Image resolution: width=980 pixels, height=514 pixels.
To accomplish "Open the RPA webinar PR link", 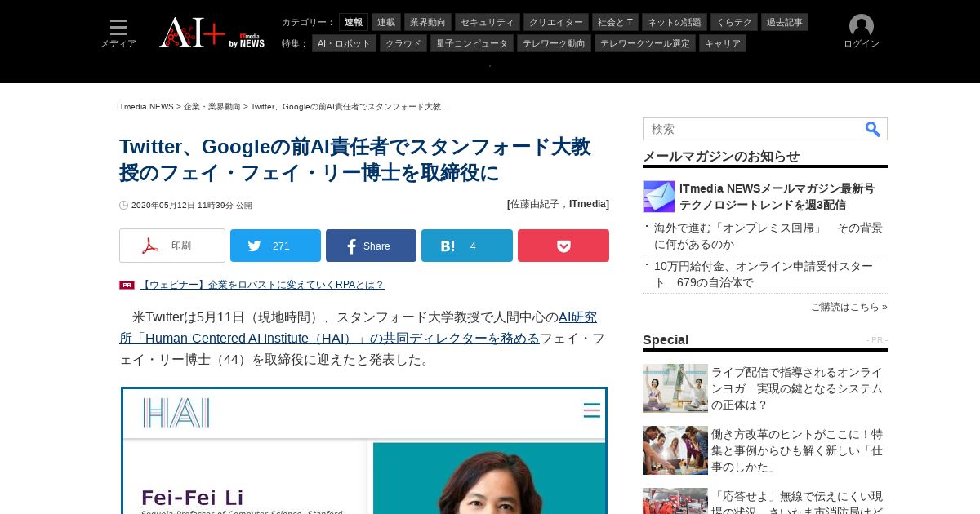I will pos(261,285).
